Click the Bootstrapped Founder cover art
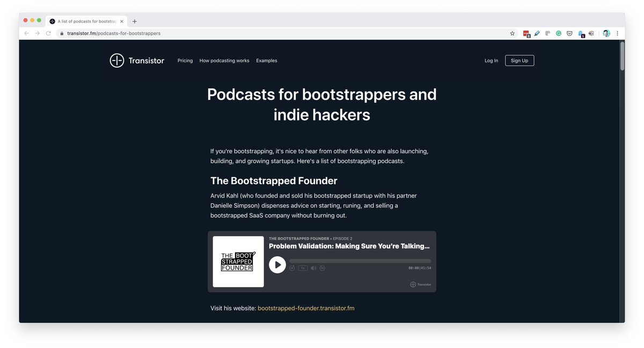Screen dimensions: 644x348 pyautogui.click(x=238, y=262)
